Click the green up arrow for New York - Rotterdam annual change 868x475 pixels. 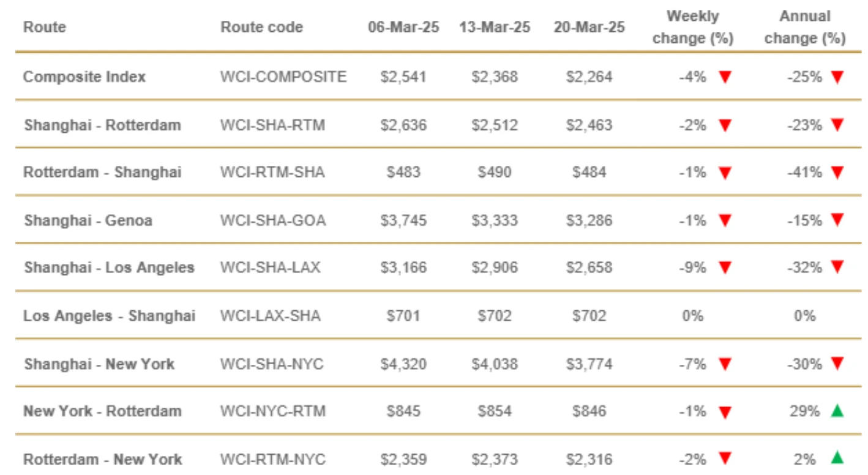pyautogui.click(x=837, y=411)
